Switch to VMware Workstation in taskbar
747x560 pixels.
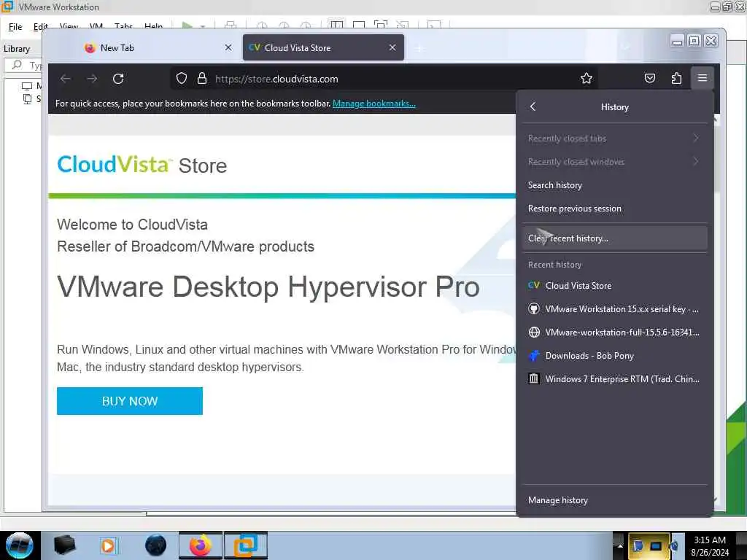(x=246, y=545)
